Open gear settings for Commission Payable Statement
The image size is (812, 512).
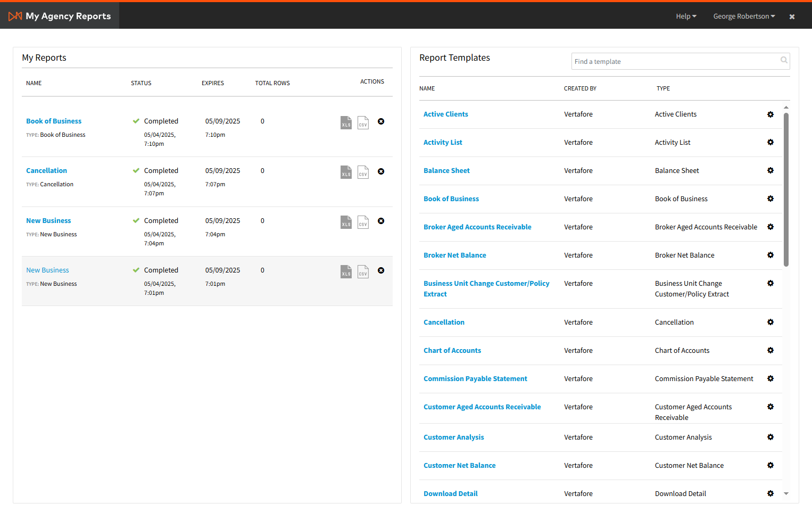pyautogui.click(x=770, y=378)
